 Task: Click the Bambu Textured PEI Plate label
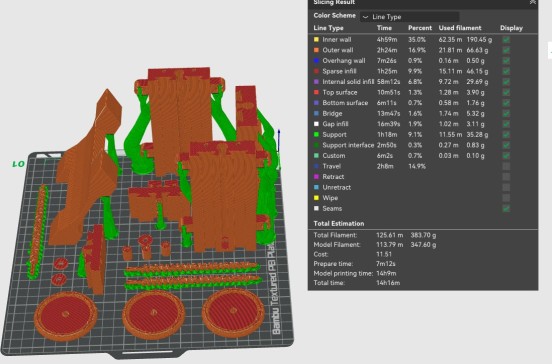point(276,289)
